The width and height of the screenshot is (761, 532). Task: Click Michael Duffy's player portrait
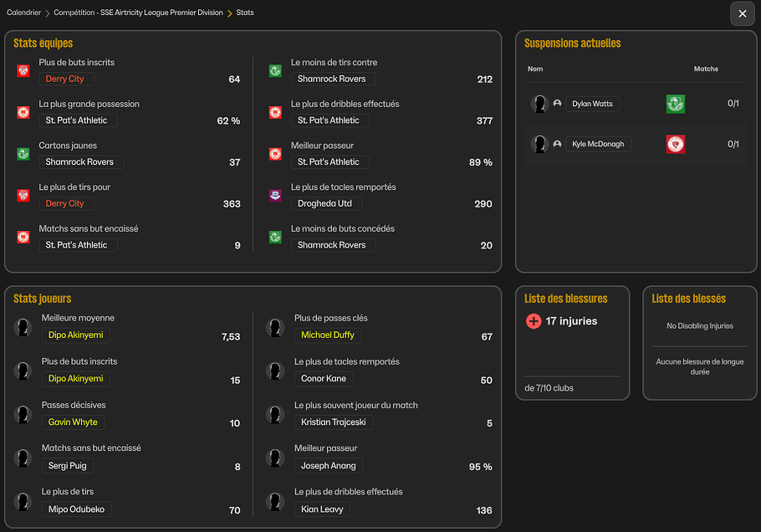click(275, 326)
